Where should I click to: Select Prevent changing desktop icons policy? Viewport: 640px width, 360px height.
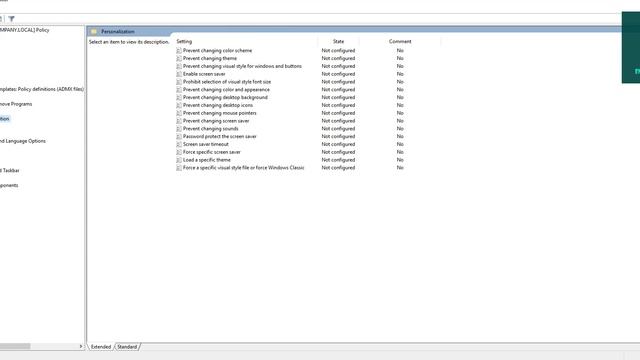[x=218, y=105]
